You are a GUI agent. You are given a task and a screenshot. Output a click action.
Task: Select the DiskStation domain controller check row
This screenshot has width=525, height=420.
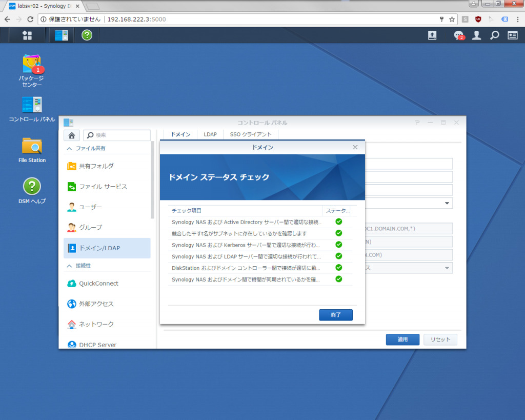[260, 268]
